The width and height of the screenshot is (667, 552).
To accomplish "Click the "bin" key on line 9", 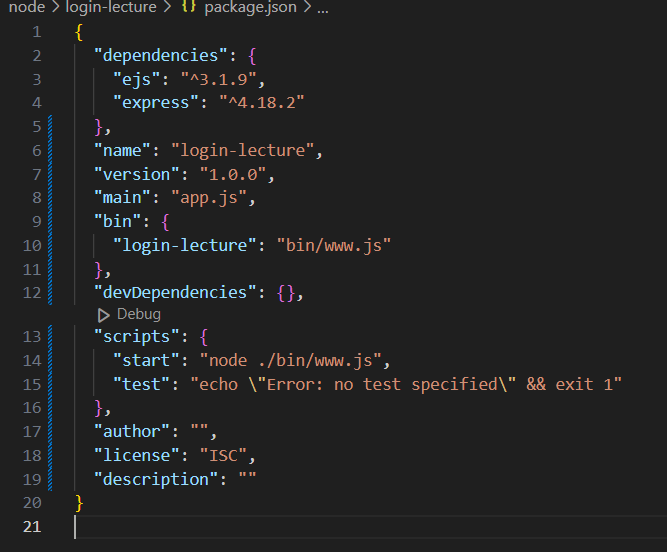I will click(x=117, y=222).
